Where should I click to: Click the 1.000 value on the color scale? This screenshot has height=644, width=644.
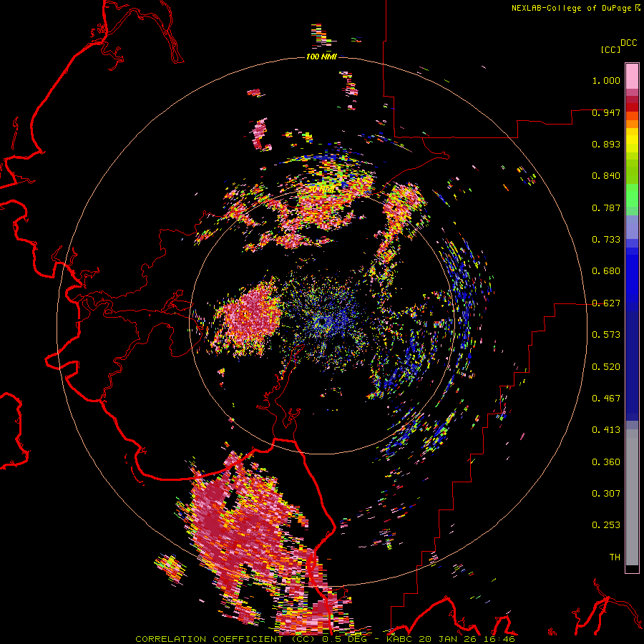pos(606,80)
